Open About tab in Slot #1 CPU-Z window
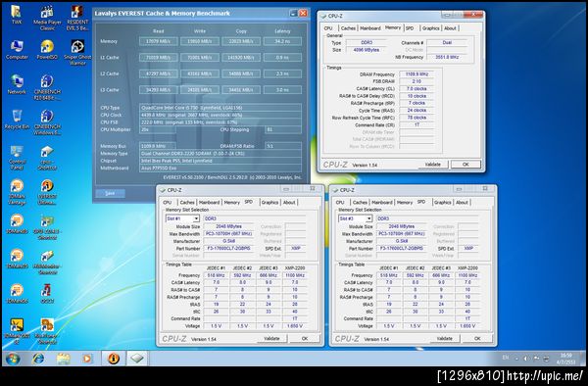Screen dimensions: 588x386 289,203
